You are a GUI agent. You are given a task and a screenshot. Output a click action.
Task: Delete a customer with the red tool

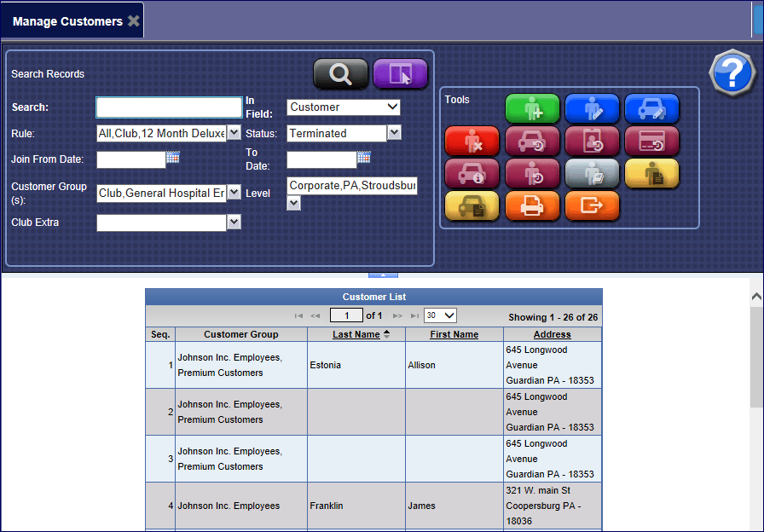tap(472, 142)
